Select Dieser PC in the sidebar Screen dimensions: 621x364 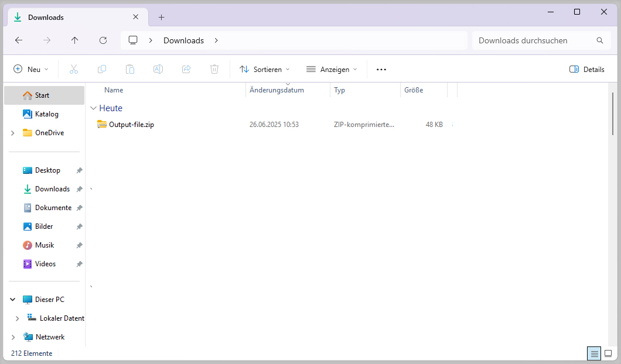[45, 300]
